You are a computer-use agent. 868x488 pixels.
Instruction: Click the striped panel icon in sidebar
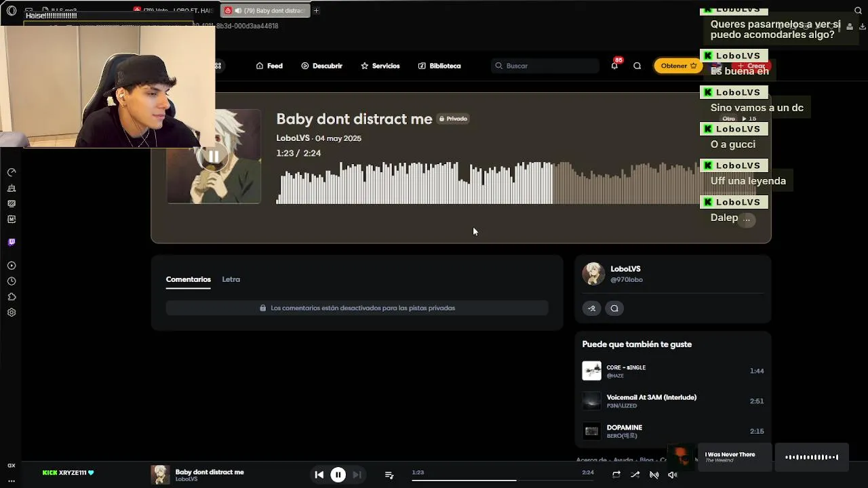click(x=12, y=203)
